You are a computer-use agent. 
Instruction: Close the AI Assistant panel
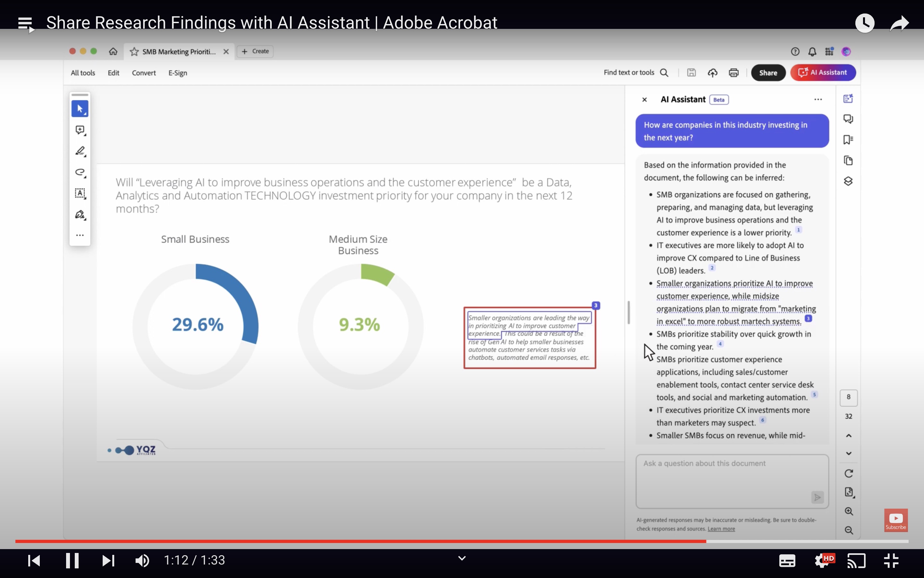pos(645,100)
